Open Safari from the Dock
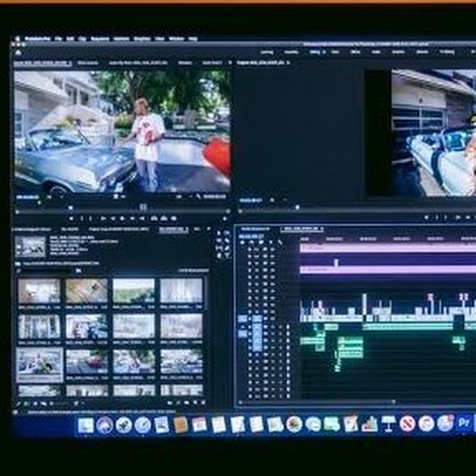 point(142,425)
